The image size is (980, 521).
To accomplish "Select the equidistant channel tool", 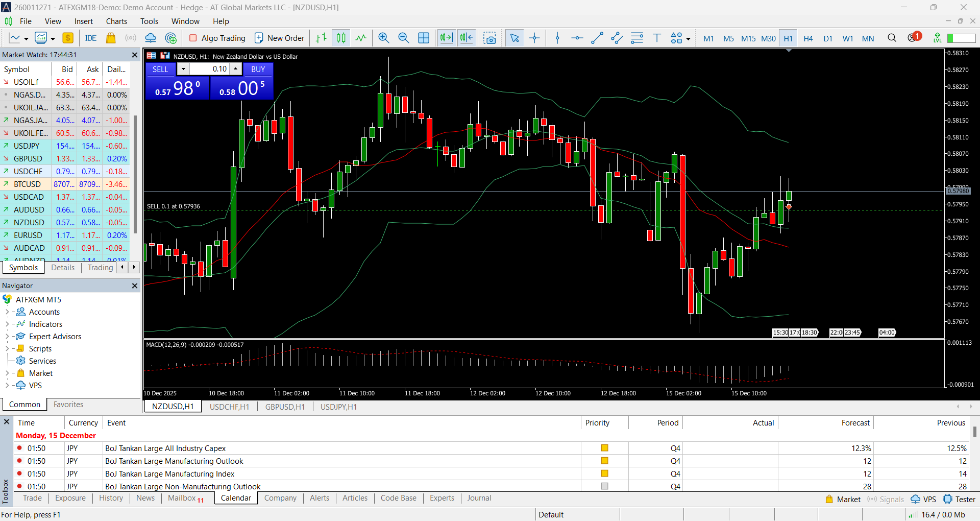I will coord(617,38).
